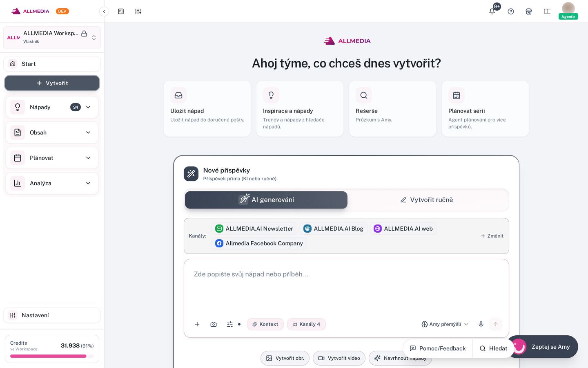Click Změnit to change channels
The width and height of the screenshot is (588, 368).
click(x=492, y=236)
